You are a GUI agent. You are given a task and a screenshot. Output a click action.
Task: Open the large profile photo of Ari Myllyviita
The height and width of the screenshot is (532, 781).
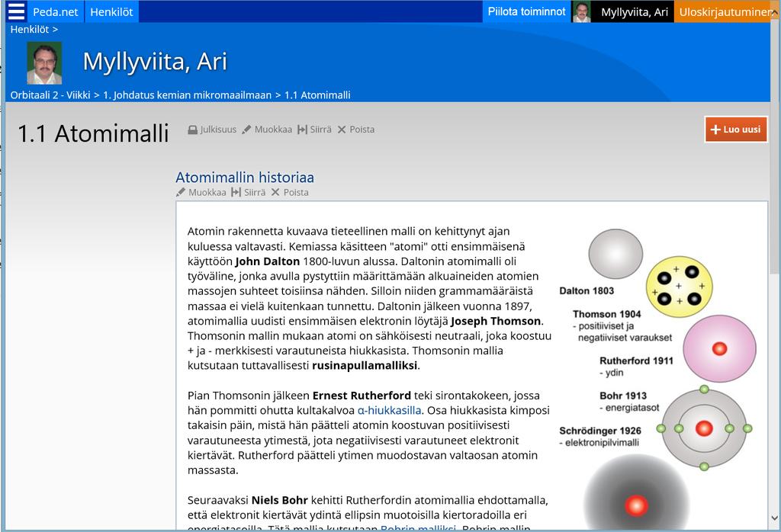click(x=44, y=62)
